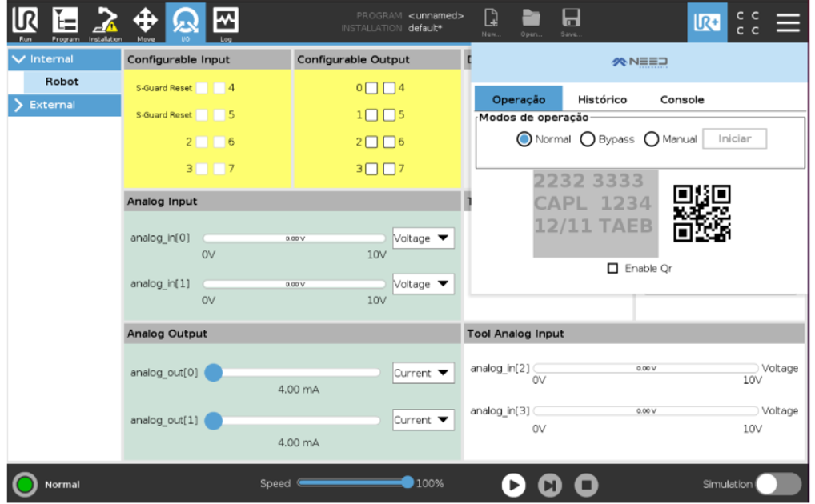This screenshot has height=504, width=815.
Task: Toggle the Simulation switch
Action: click(x=778, y=484)
